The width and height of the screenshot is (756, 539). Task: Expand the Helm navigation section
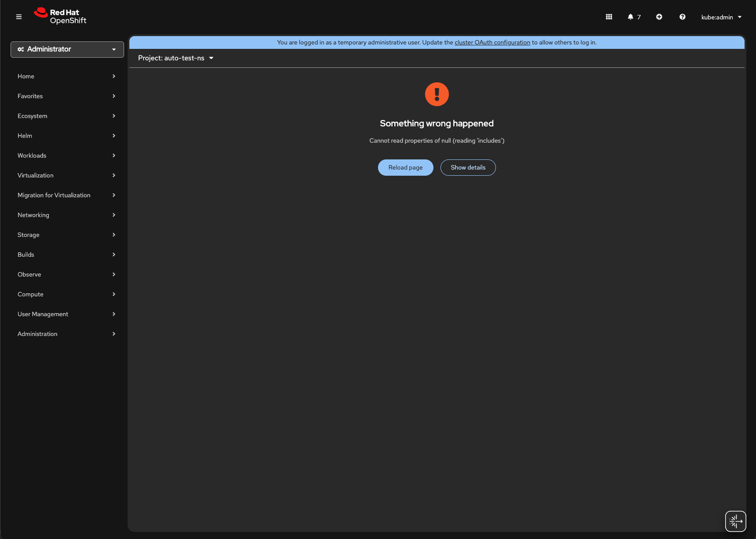66,136
